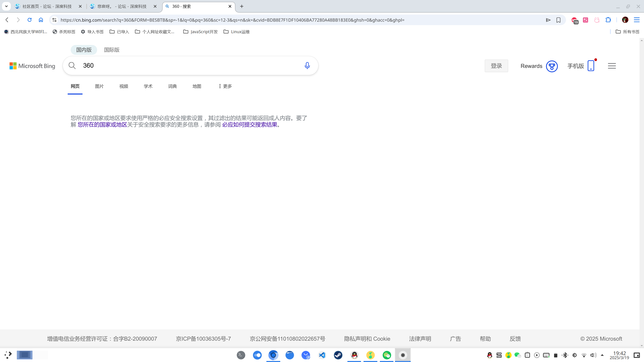Open Rewards medal icon
Image resolution: width=644 pixels, height=362 pixels.
pos(552,66)
